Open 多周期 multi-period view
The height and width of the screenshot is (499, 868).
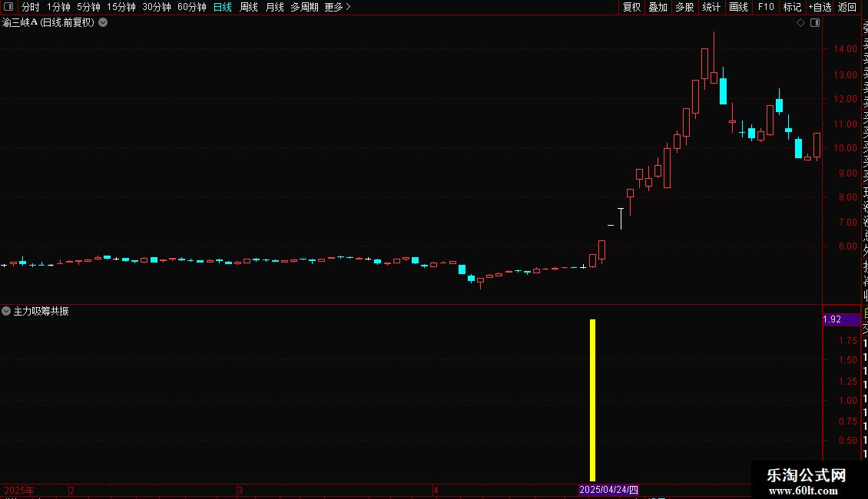[x=304, y=7]
